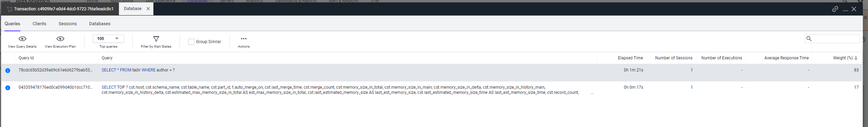The image size is (868, 127).
Task: Open View Execution Plan eye icon
Action: [60, 39]
